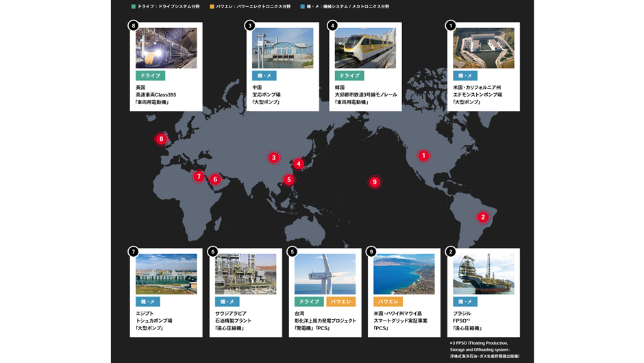Click map marker 4 on Korea

click(299, 164)
